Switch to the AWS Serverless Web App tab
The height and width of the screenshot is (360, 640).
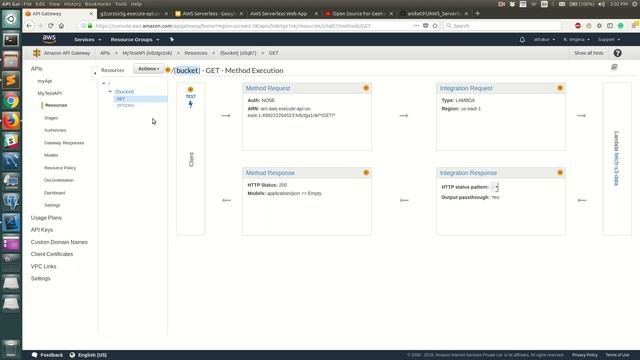click(x=278, y=13)
